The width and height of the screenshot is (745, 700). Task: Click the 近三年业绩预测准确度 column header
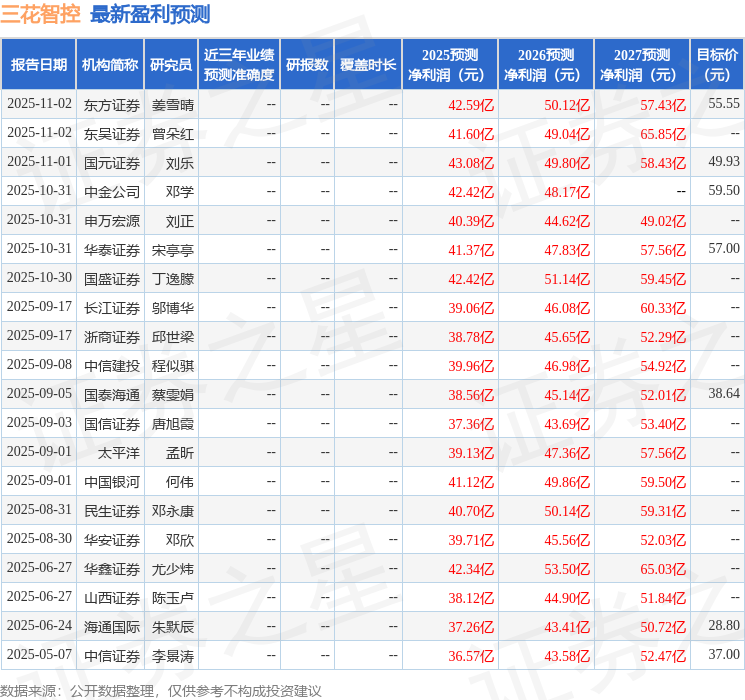238,64
